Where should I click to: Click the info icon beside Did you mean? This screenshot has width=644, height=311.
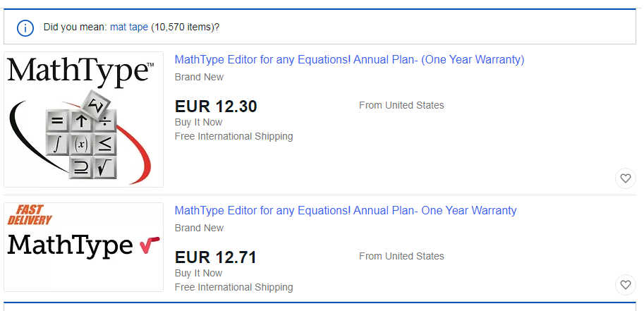pyautogui.click(x=25, y=28)
